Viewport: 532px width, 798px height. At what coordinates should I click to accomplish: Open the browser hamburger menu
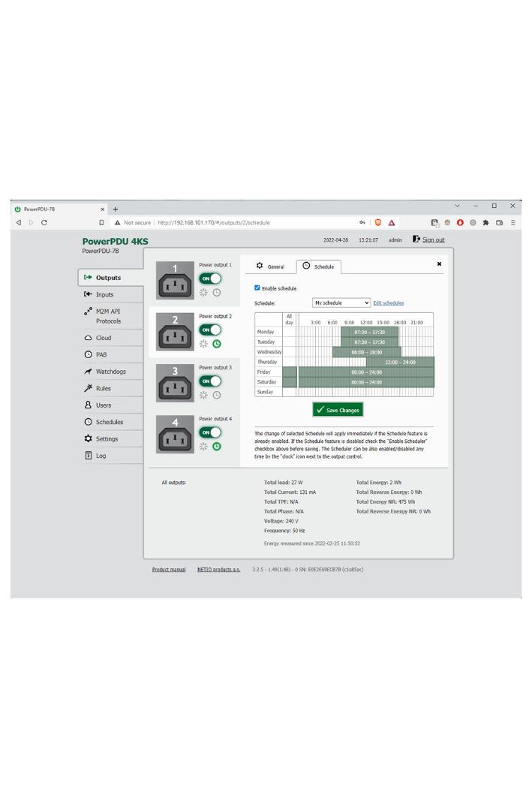(x=512, y=223)
